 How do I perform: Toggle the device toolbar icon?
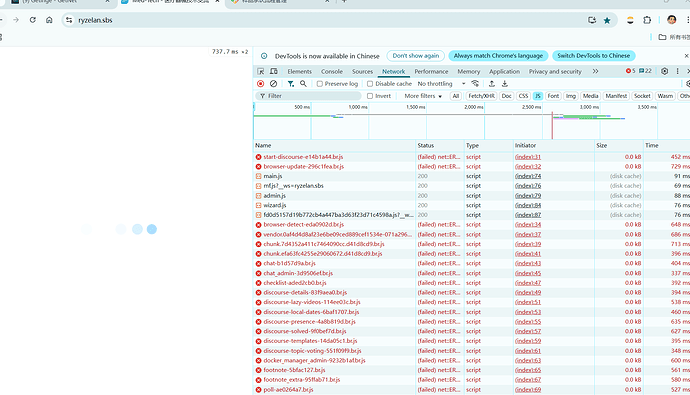[274, 71]
